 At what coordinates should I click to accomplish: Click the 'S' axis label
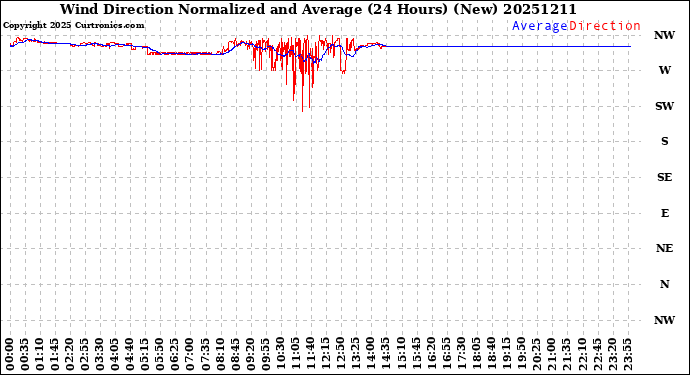664,141
